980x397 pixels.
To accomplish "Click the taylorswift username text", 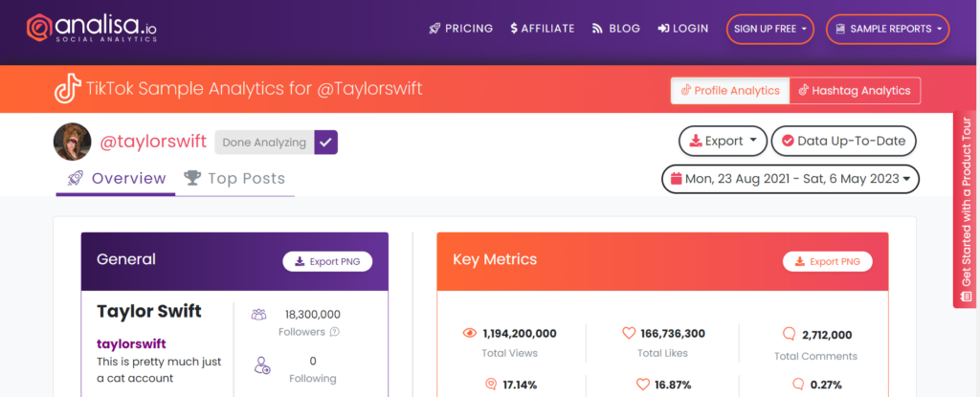I will coord(131,343).
